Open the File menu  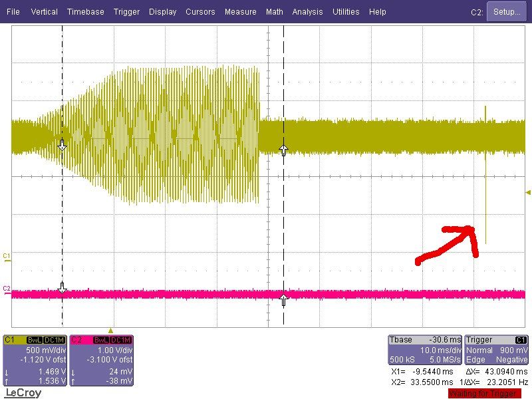13,12
